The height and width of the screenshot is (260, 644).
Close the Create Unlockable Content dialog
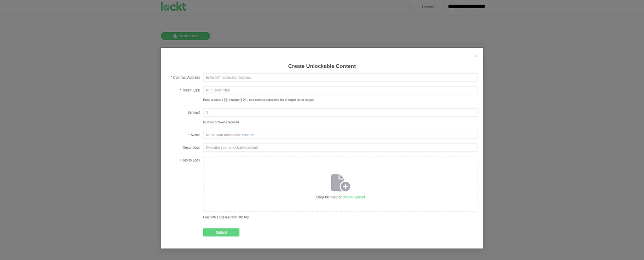(476, 56)
